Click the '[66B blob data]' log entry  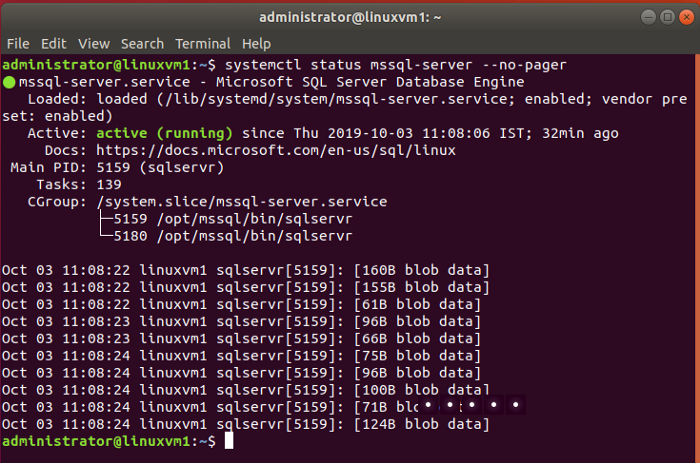(417, 339)
